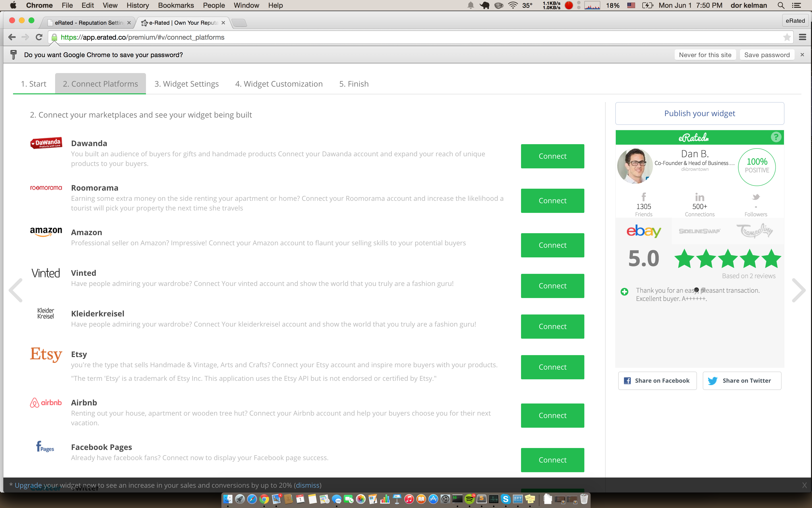Open the History menu in menu bar

138,5
